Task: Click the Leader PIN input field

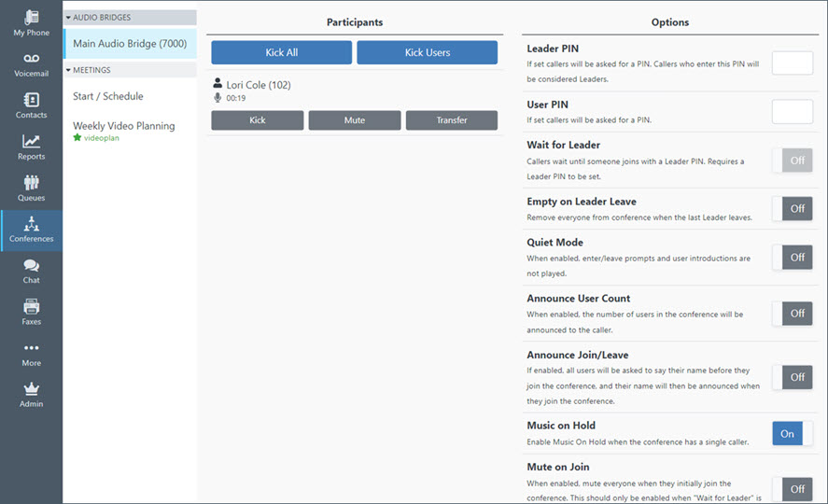Action: click(x=793, y=63)
